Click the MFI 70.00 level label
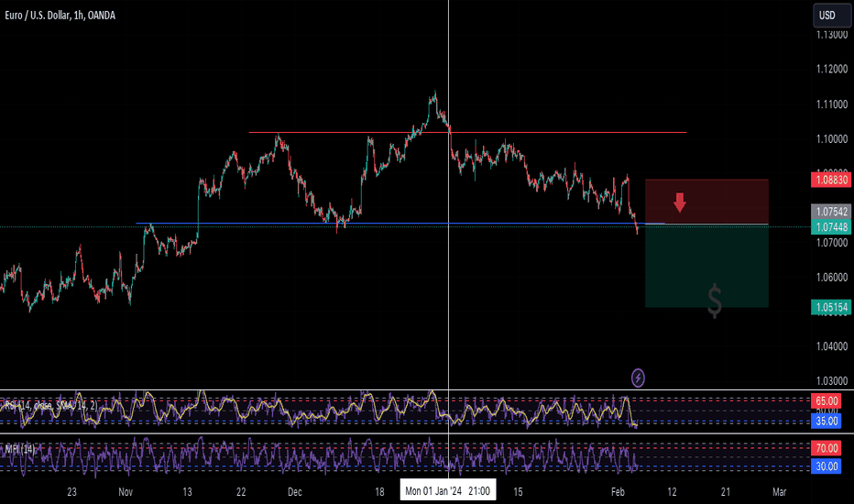The height and width of the screenshot is (504, 854). tap(827, 448)
